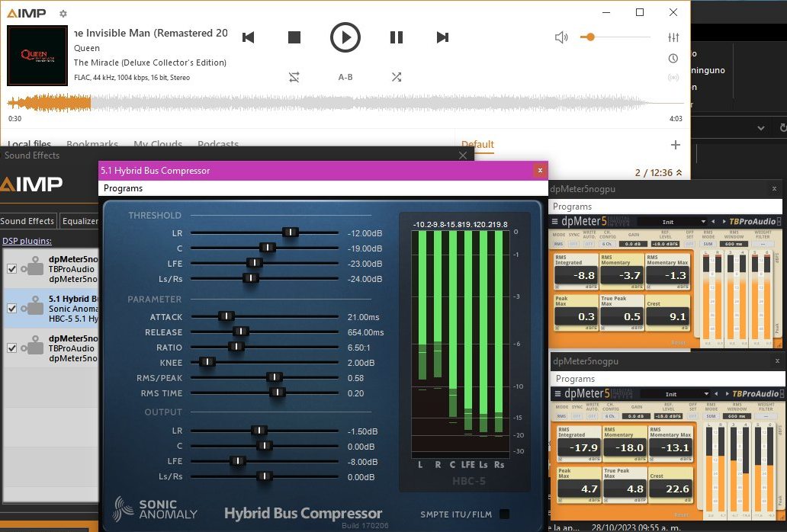Expand the 2 / 12:36 playlist summary chevron
This screenshot has height=532, width=787.
[x=679, y=172]
